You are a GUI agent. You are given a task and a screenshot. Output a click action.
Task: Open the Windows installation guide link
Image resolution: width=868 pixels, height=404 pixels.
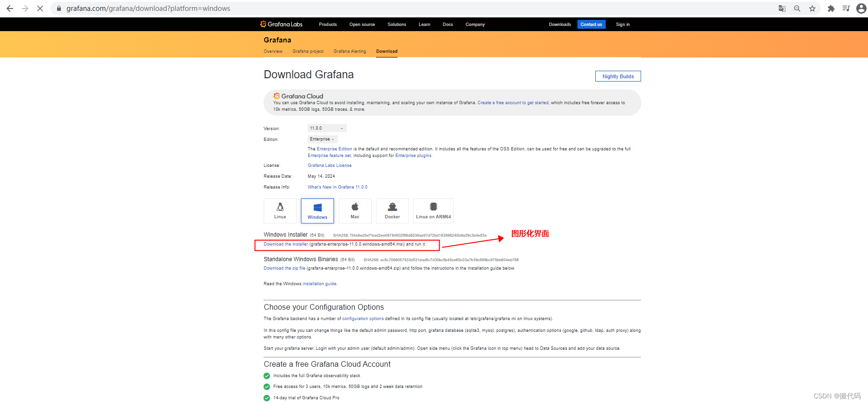click(x=319, y=284)
